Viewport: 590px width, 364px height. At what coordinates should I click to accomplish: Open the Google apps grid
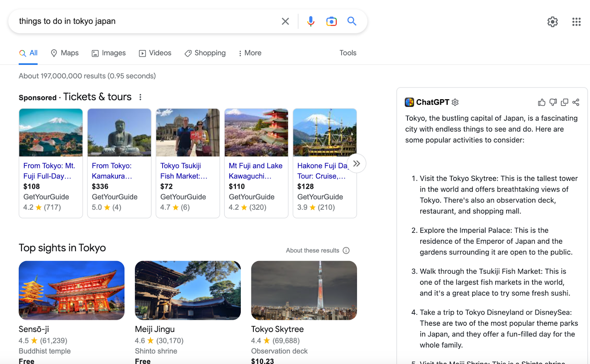coord(576,22)
